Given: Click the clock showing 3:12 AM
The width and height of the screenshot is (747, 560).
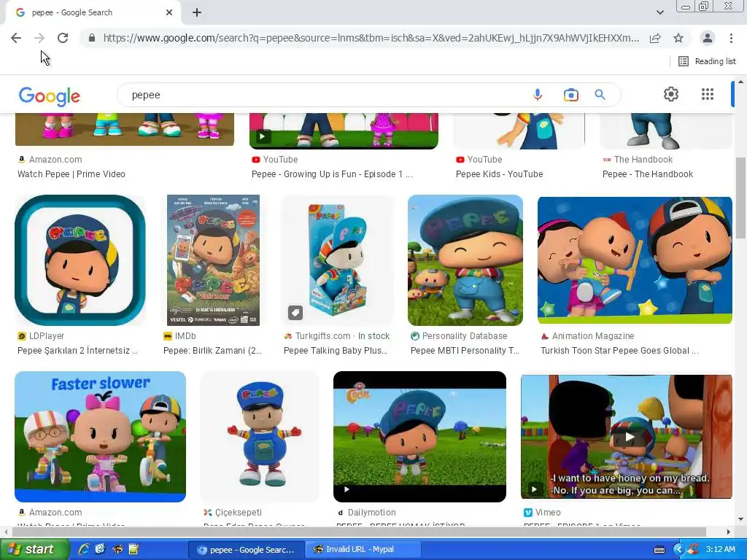Looking at the screenshot, I should tap(720, 550).
